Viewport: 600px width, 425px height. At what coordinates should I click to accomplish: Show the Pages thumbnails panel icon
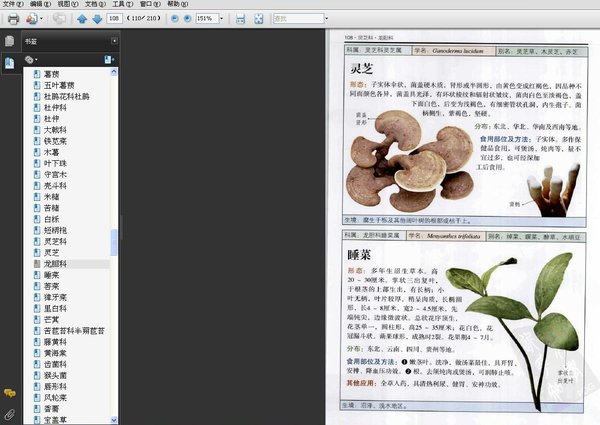[x=10, y=41]
